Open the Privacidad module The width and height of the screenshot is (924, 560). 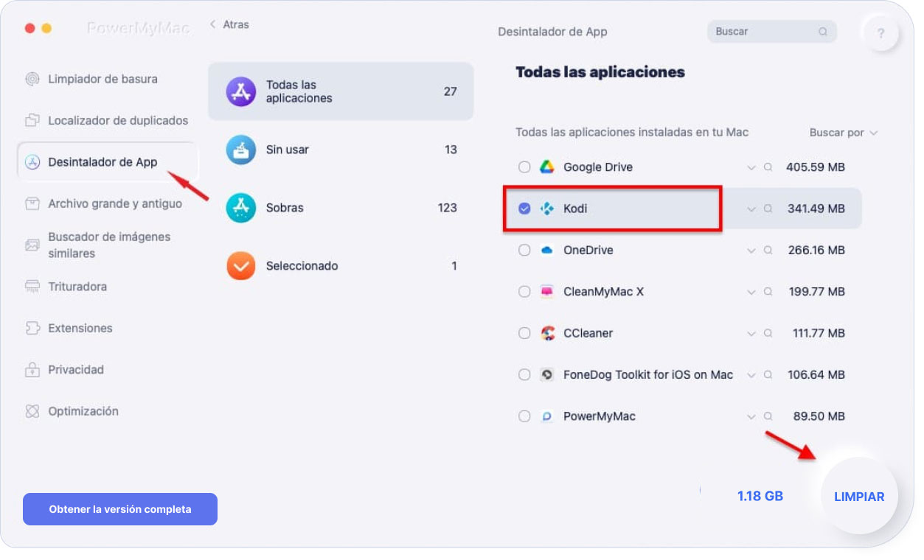[x=76, y=369]
